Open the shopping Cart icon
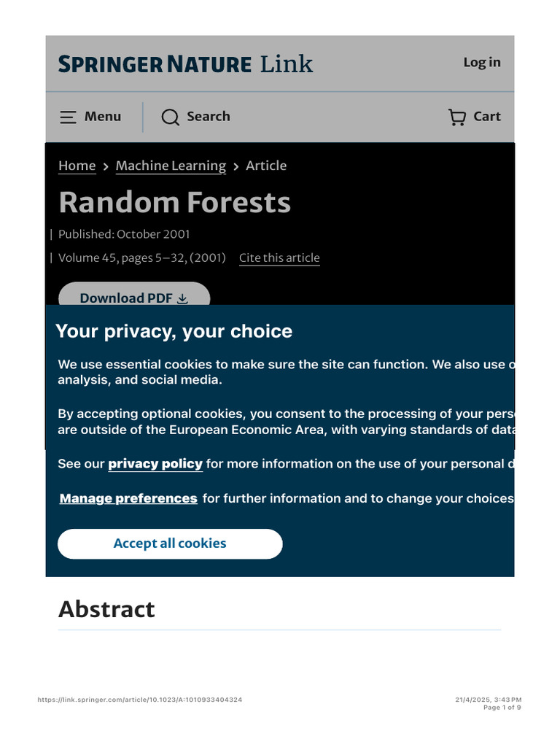Image resolution: width=560 pixels, height=747 pixels. (457, 117)
